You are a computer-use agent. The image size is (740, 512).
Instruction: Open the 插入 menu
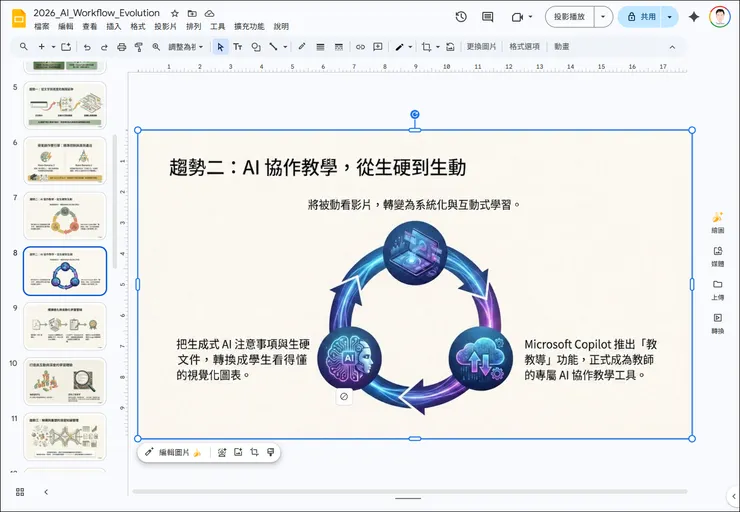pos(114,26)
